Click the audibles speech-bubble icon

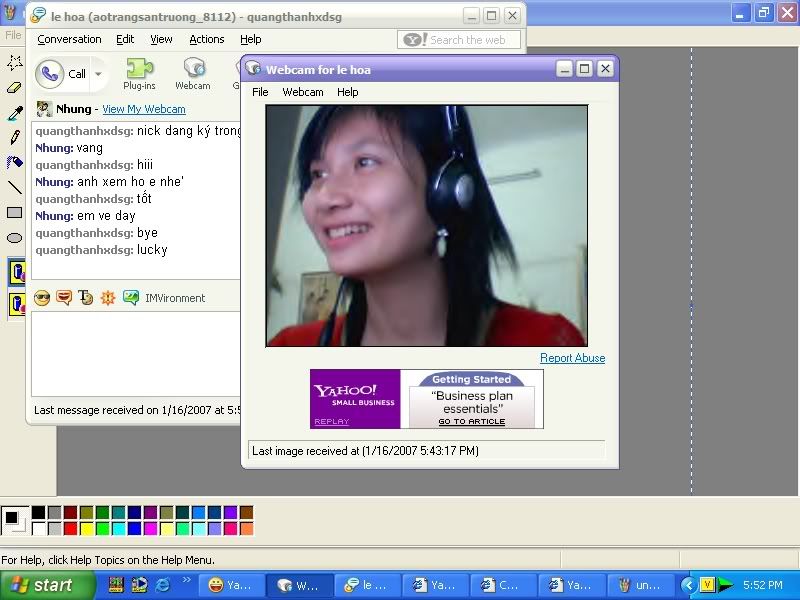[x=64, y=298]
